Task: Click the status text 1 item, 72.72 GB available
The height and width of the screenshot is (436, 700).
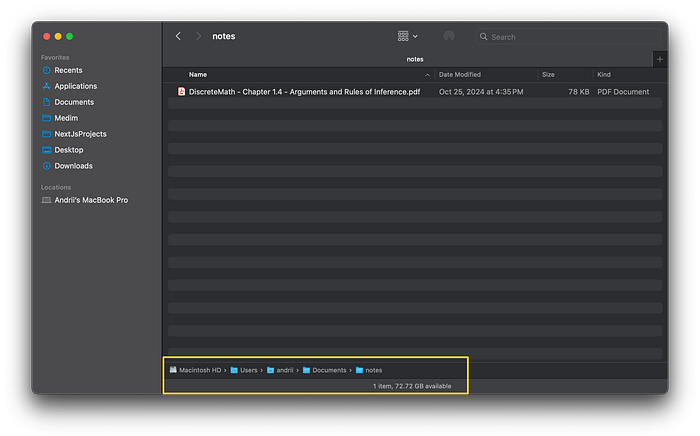Action: click(x=412, y=386)
